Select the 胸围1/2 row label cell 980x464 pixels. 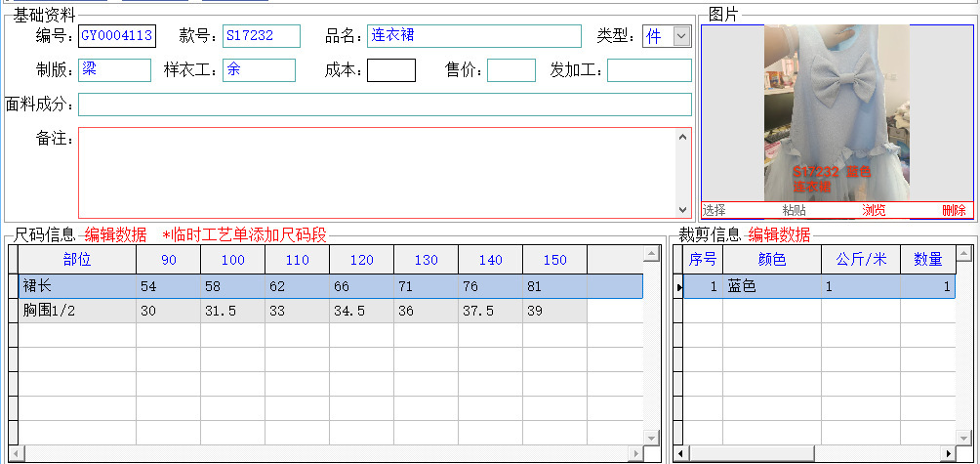(x=77, y=311)
